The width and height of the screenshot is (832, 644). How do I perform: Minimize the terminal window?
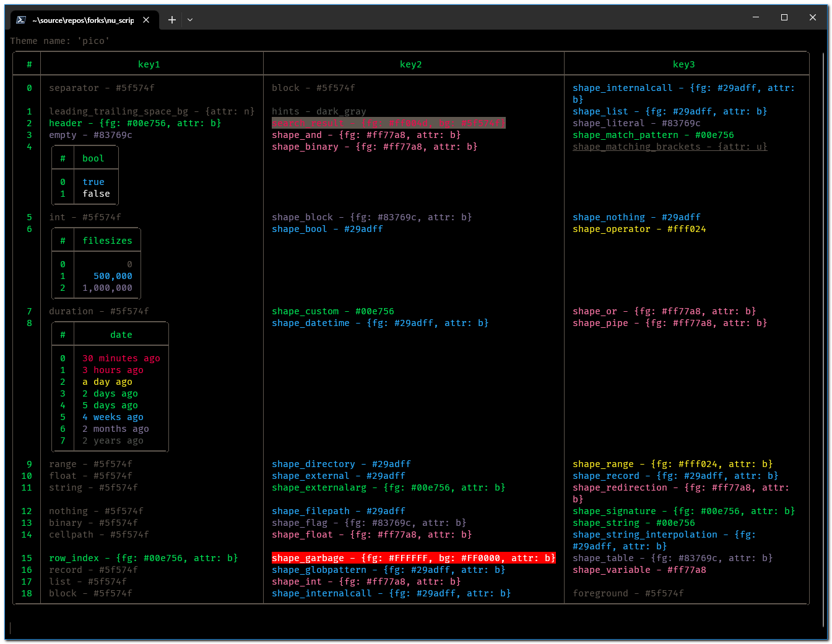(x=756, y=17)
